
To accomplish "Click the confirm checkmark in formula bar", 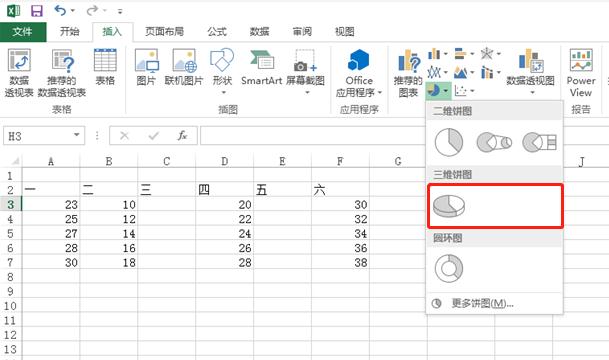I will (153, 136).
